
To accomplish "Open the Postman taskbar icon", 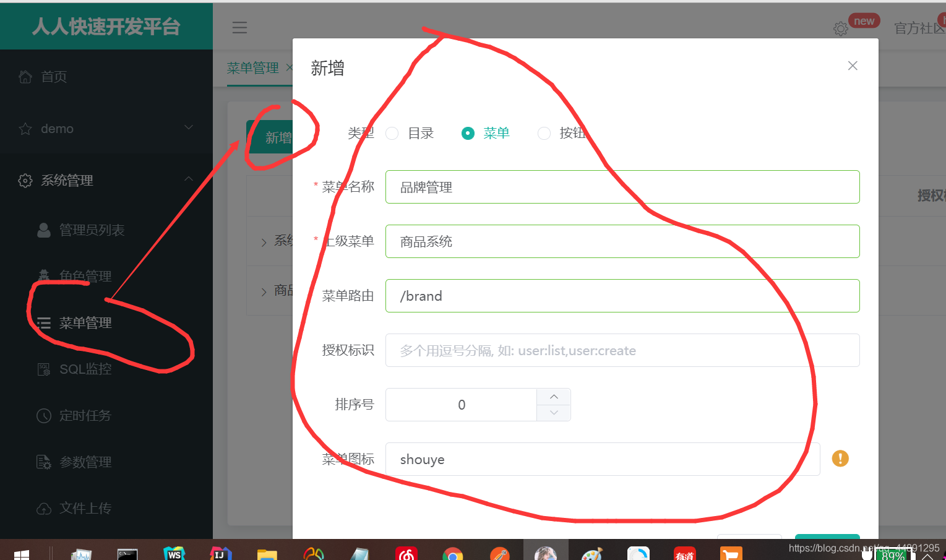I will (499, 554).
